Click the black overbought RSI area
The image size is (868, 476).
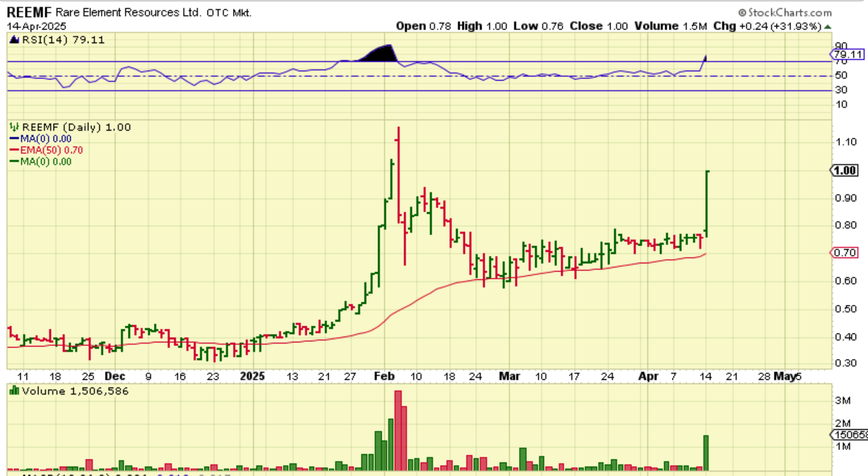pyautogui.click(x=381, y=53)
